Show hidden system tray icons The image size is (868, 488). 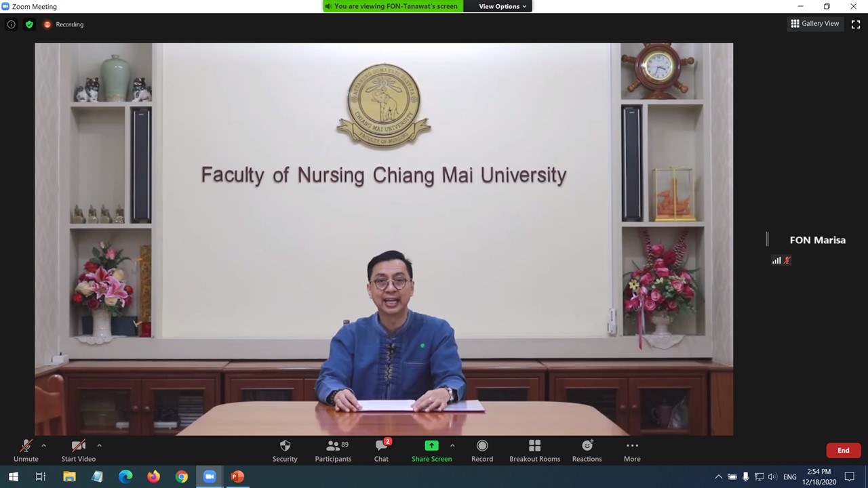[719, 476]
